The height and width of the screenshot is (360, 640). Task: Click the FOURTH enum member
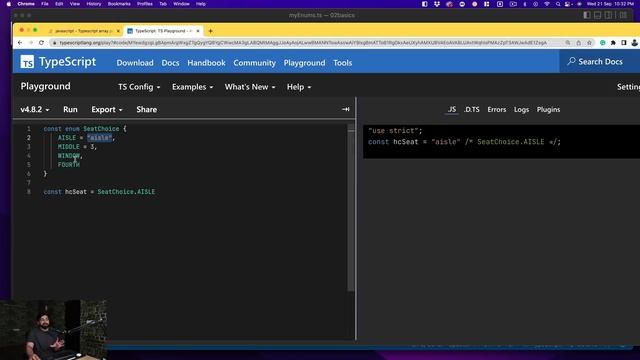[69, 164]
